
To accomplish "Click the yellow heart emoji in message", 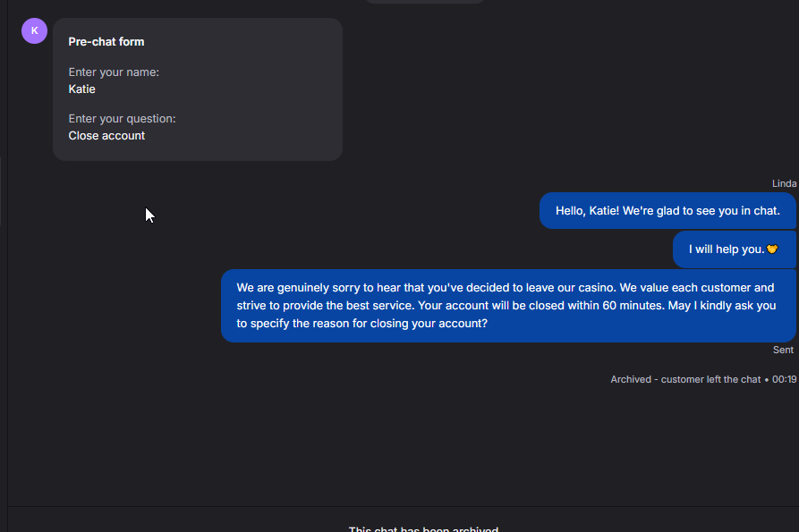I will tap(773, 249).
